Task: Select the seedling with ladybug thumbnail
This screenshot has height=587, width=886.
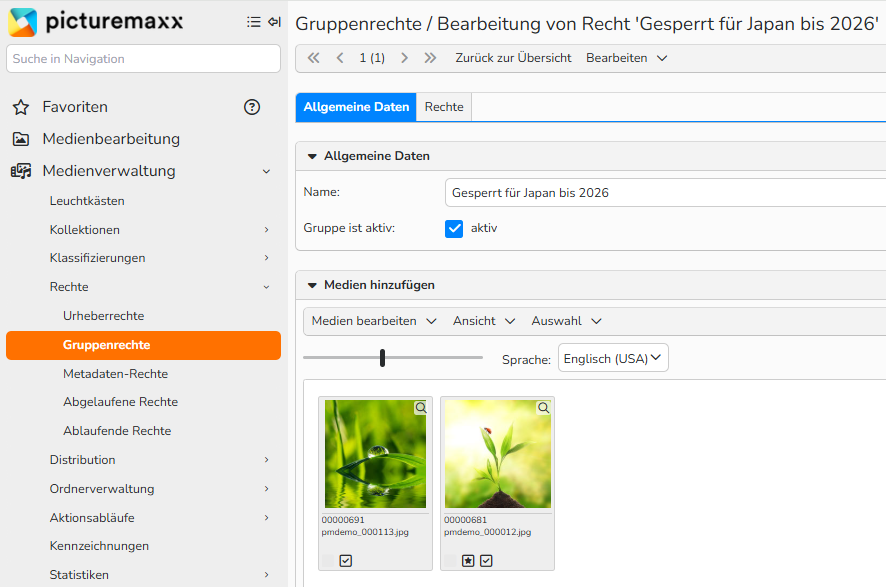Action: (x=497, y=454)
